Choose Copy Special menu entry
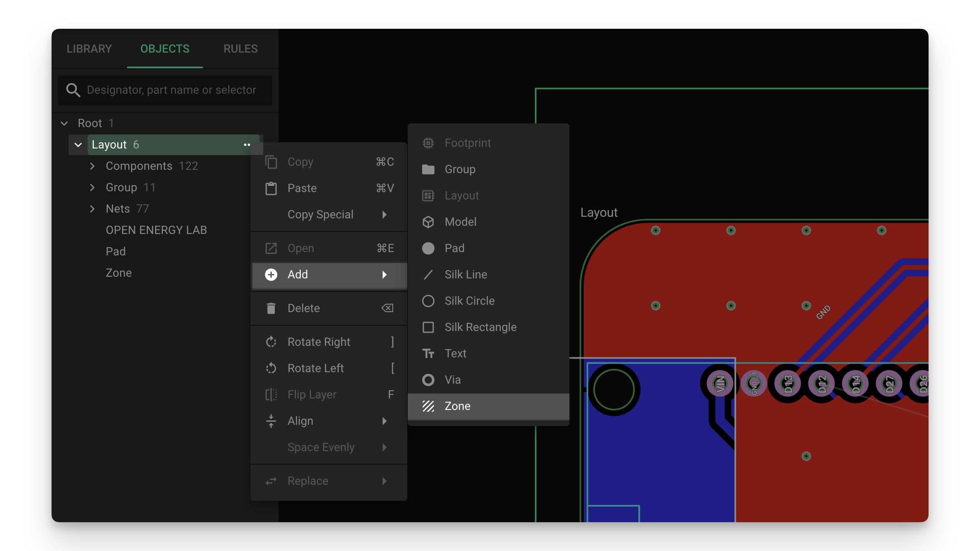Viewport: 980px width, 551px height. (329, 215)
